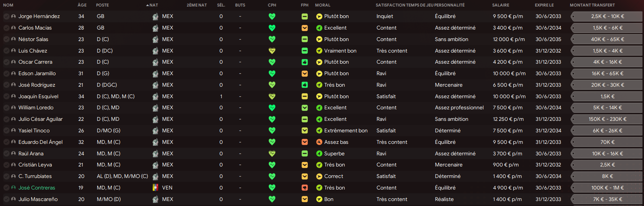
Task: Sort players by the ÂGE column header
Action: (x=82, y=5)
